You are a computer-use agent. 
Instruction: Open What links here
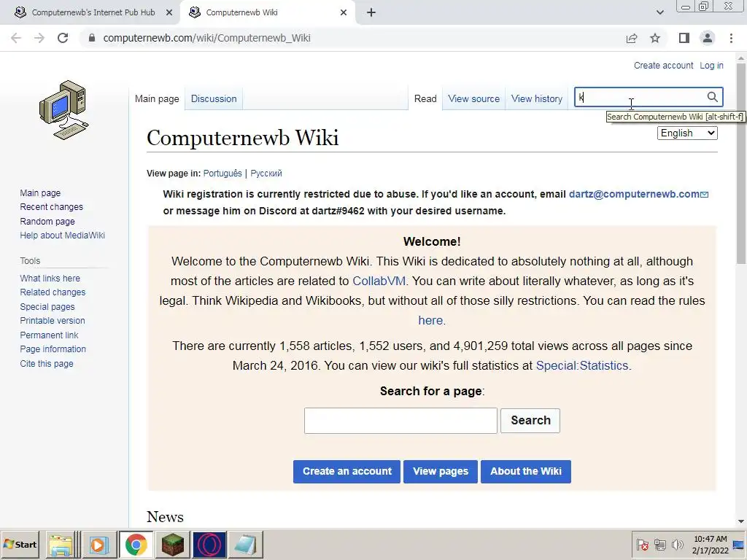tap(50, 278)
